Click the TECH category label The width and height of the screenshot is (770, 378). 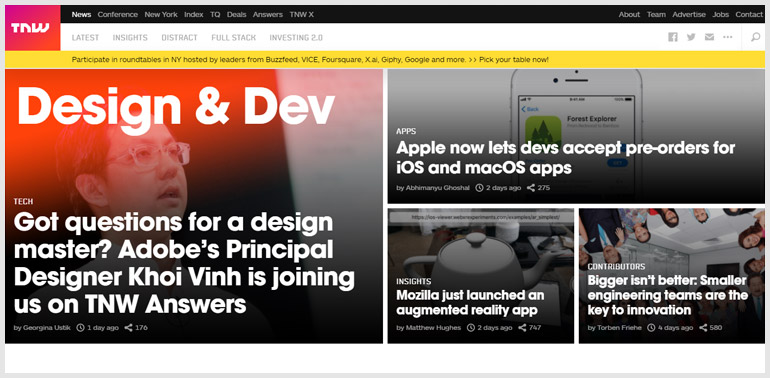pos(23,201)
